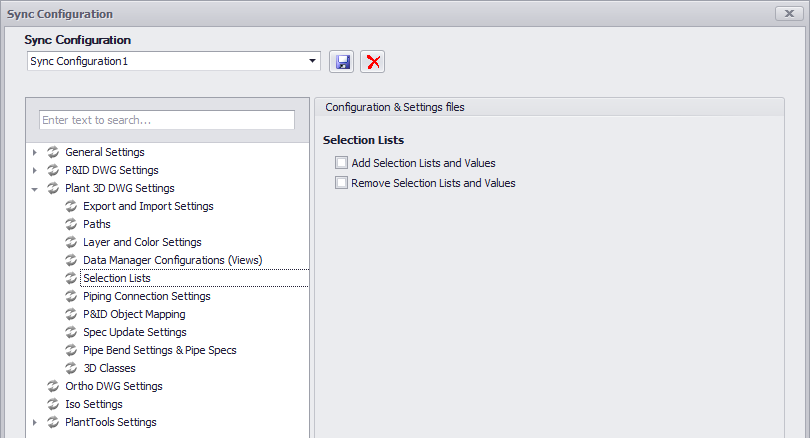Click sync icon beside PlantTools Settings
The image size is (810, 438).
point(53,423)
